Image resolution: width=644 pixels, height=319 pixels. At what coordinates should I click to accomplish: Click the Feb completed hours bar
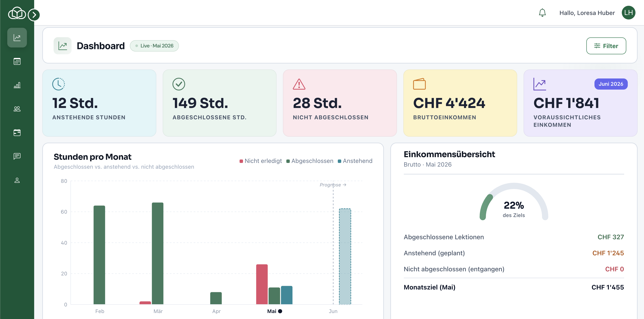coord(99,255)
